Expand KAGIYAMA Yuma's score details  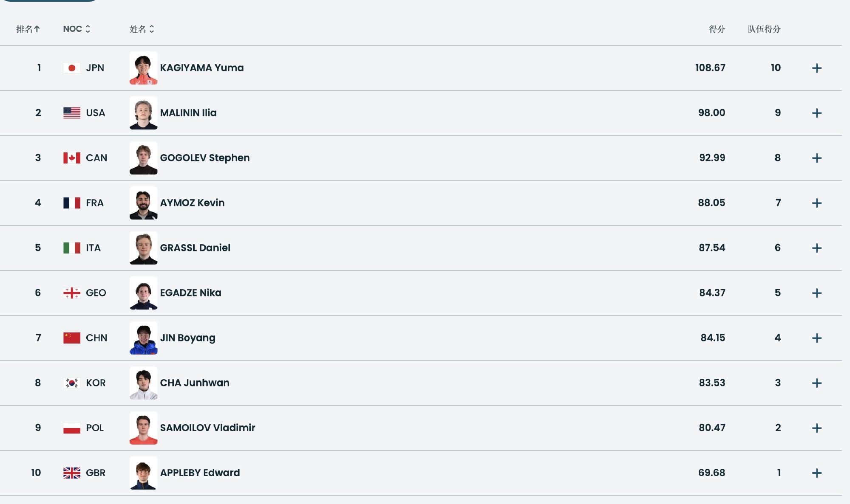(816, 68)
